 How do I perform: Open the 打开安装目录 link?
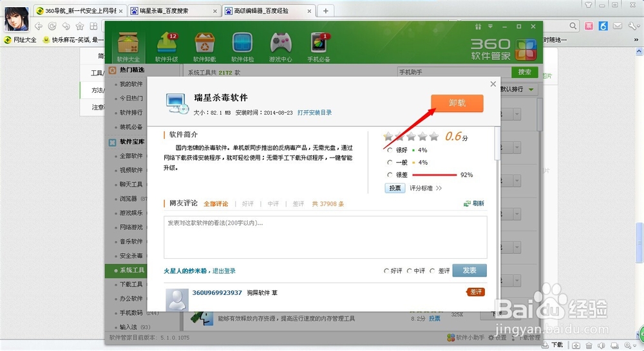point(315,113)
